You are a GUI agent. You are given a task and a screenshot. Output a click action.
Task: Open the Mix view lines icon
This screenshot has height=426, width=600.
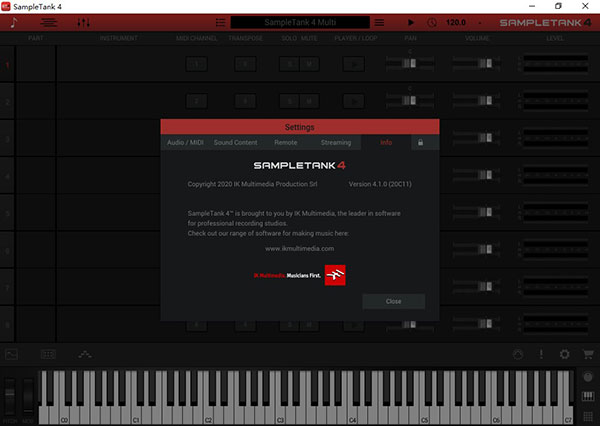click(x=49, y=23)
